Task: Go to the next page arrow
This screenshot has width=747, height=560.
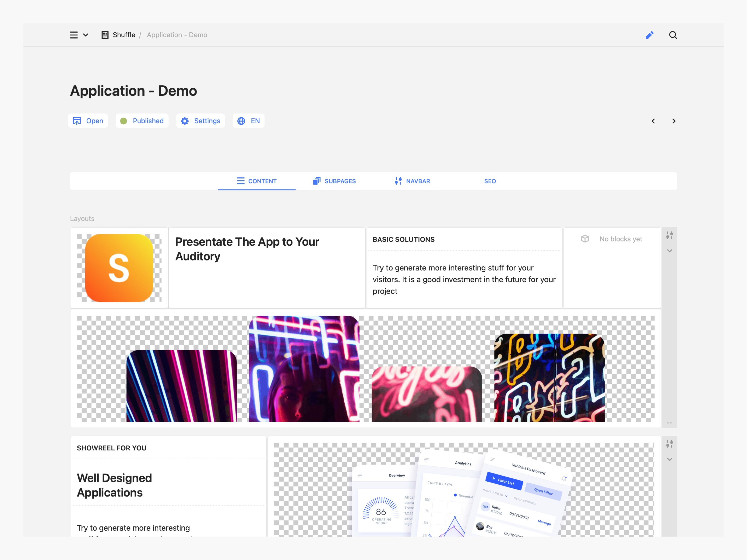Action: (674, 121)
